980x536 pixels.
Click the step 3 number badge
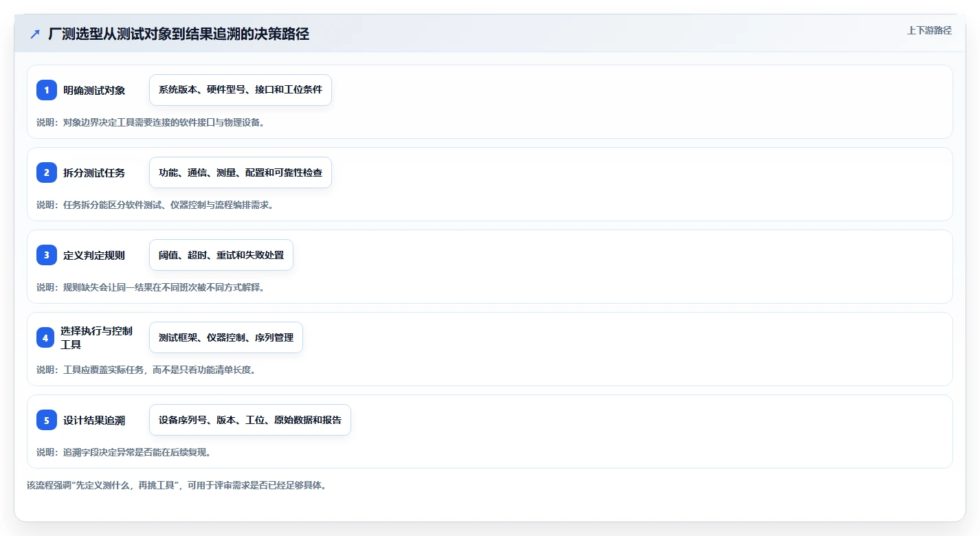pyautogui.click(x=47, y=255)
